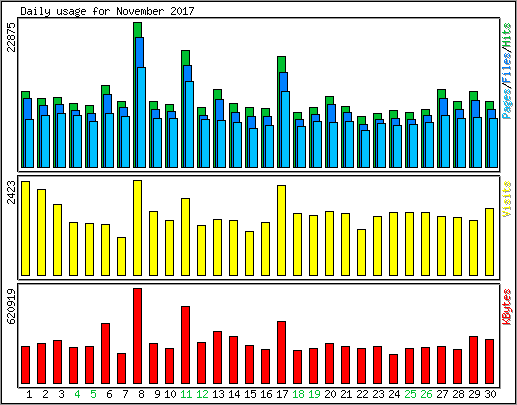Click day label 2 on the x-axis
The width and height of the screenshot is (517, 405).
[x=45, y=394]
